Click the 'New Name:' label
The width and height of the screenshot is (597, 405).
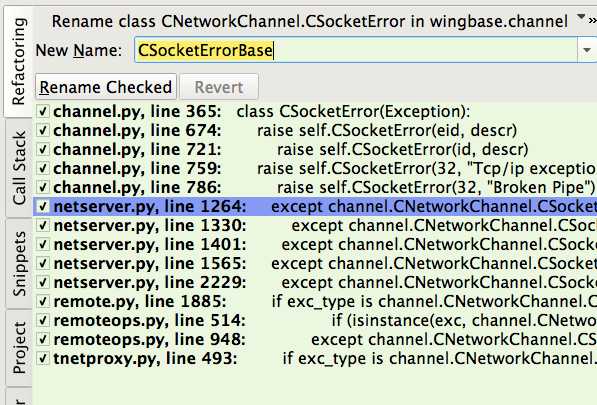(79, 50)
